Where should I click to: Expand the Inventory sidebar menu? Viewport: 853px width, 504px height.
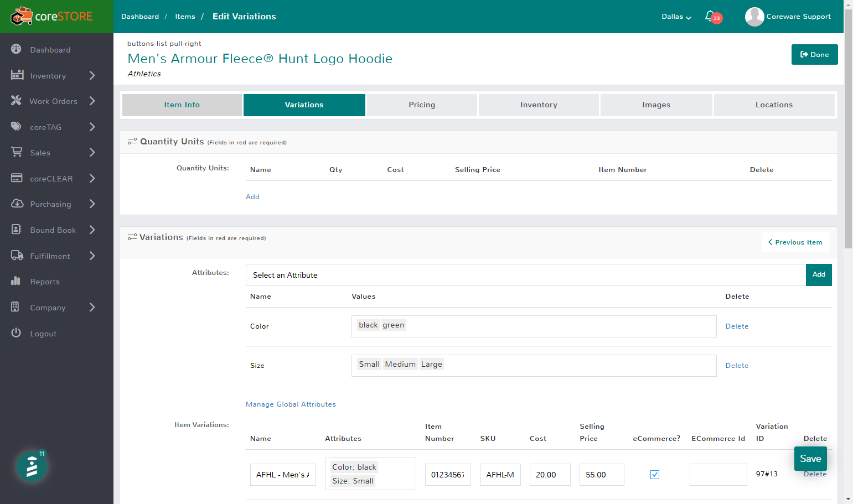[92, 75]
